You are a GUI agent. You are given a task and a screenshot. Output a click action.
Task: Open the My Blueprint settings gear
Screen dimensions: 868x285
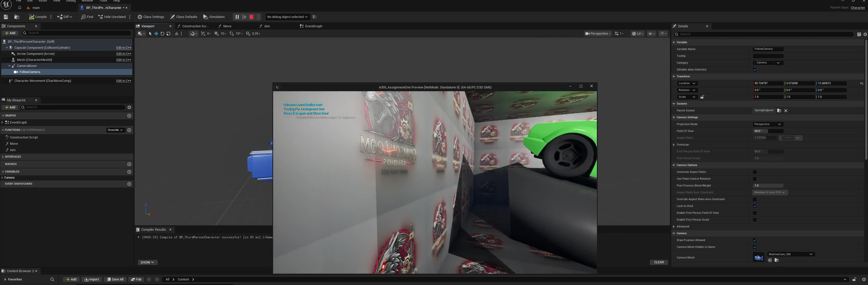coord(129,107)
